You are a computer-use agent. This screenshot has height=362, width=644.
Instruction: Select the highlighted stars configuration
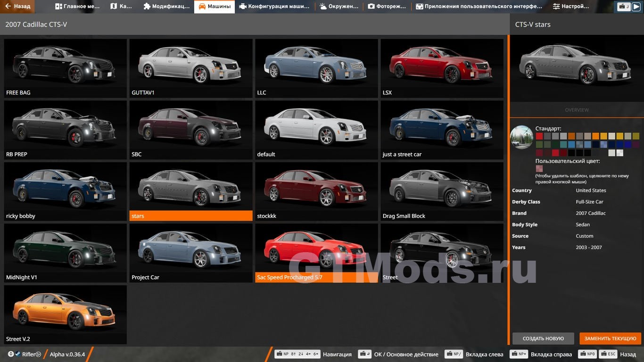tap(191, 192)
